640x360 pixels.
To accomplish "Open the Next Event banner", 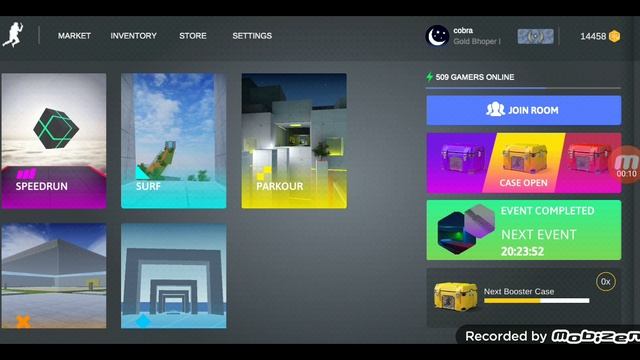I will click(524, 230).
